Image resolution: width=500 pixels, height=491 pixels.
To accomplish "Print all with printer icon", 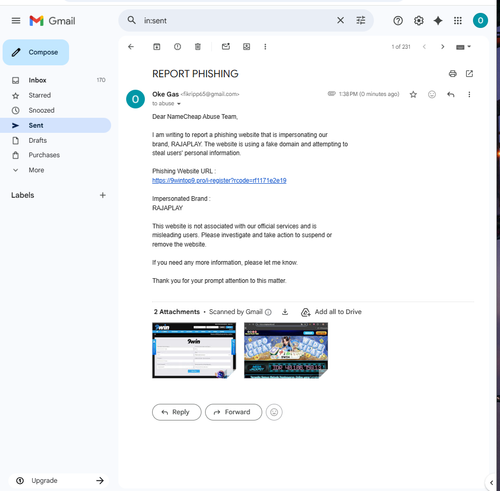I will (452, 74).
